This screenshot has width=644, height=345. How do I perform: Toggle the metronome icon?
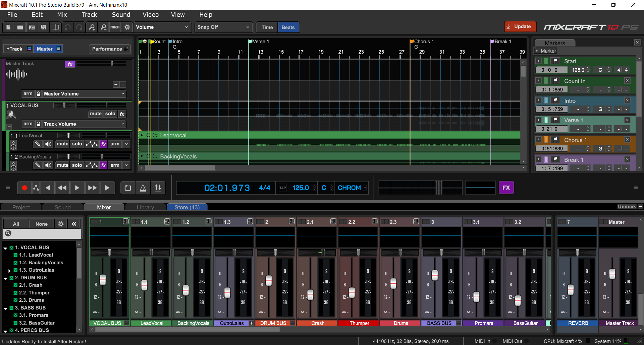pyautogui.click(x=143, y=188)
